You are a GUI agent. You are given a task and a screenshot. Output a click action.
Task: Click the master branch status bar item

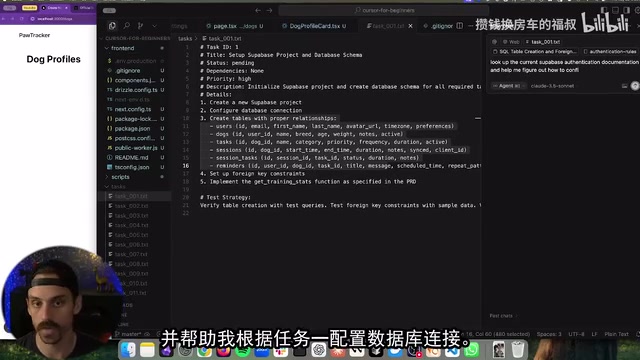point(128,334)
